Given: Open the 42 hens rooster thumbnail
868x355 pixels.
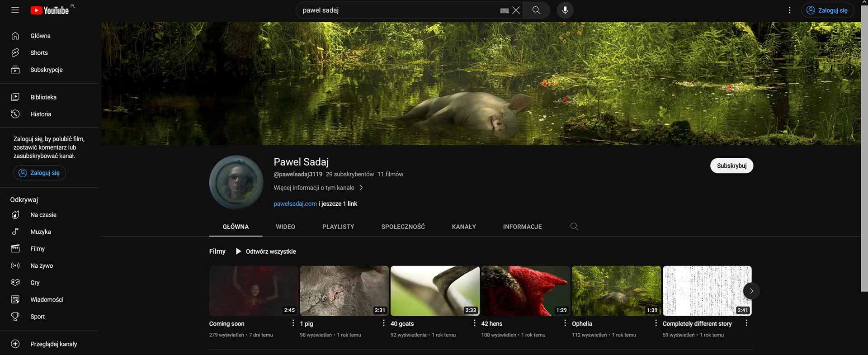Looking at the screenshot, I should click(526, 291).
